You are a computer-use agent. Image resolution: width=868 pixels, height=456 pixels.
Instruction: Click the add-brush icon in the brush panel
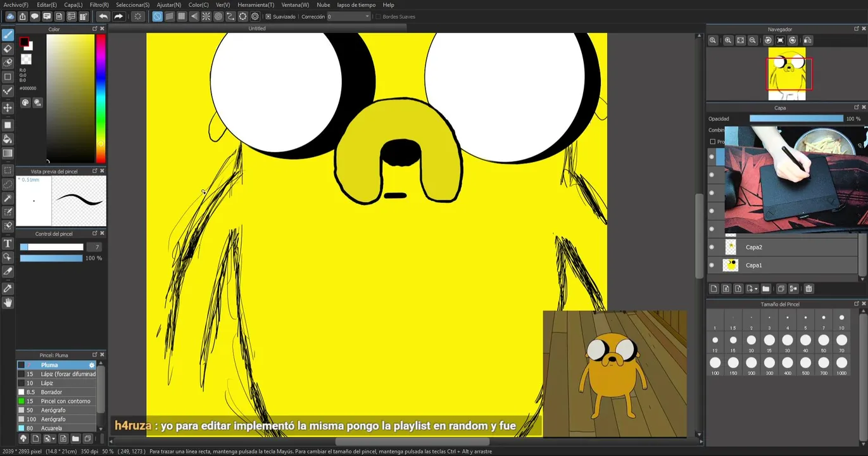click(x=35, y=438)
